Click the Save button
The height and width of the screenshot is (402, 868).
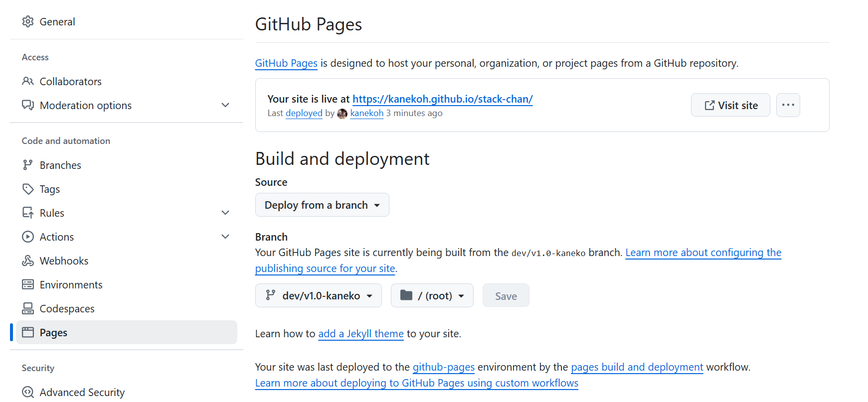[506, 295]
